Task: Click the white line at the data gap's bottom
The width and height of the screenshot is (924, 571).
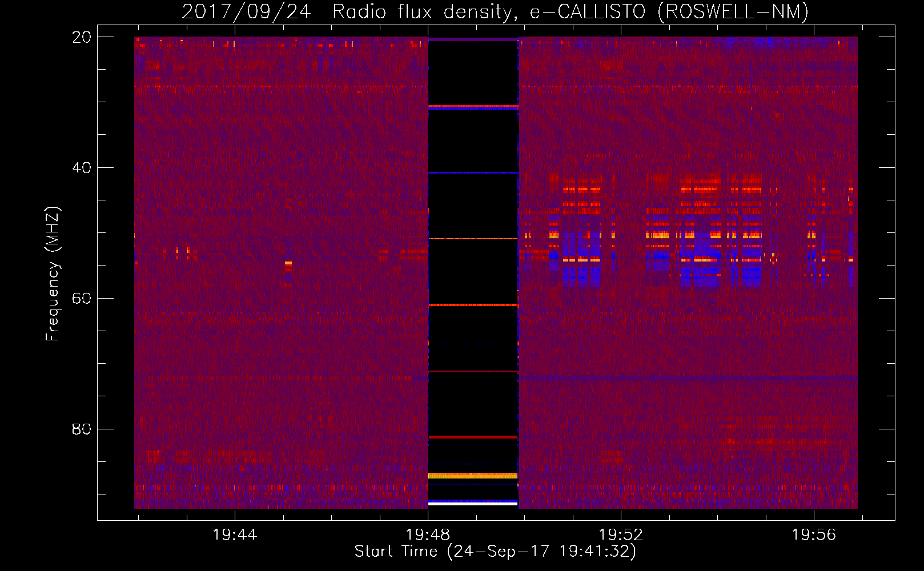Action: (473, 504)
